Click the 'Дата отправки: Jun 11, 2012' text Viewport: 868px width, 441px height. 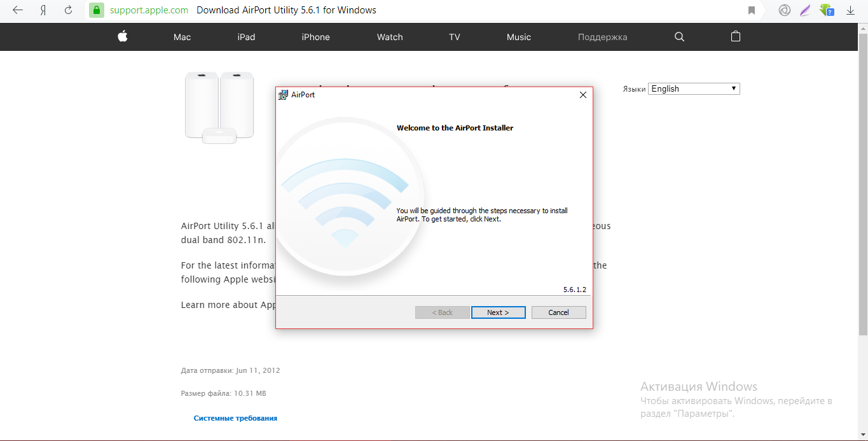[230, 370]
